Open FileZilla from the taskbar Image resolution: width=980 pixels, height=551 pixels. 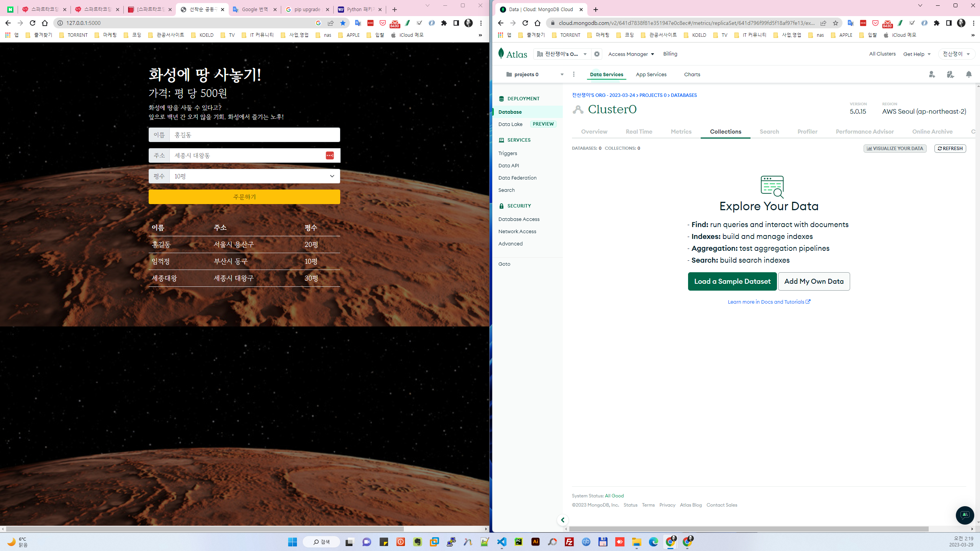tap(569, 542)
